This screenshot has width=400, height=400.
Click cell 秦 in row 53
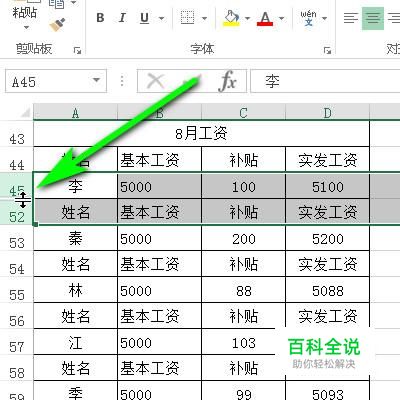75,238
